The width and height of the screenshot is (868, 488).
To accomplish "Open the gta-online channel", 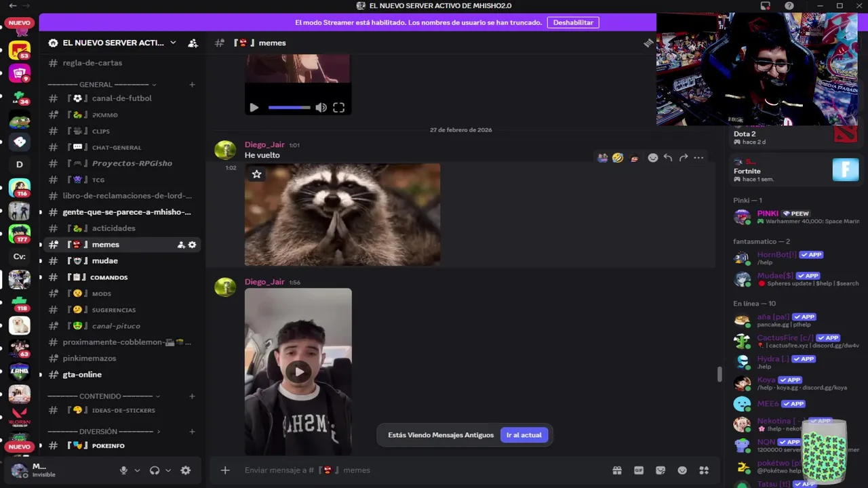I will click(x=121, y=375).
